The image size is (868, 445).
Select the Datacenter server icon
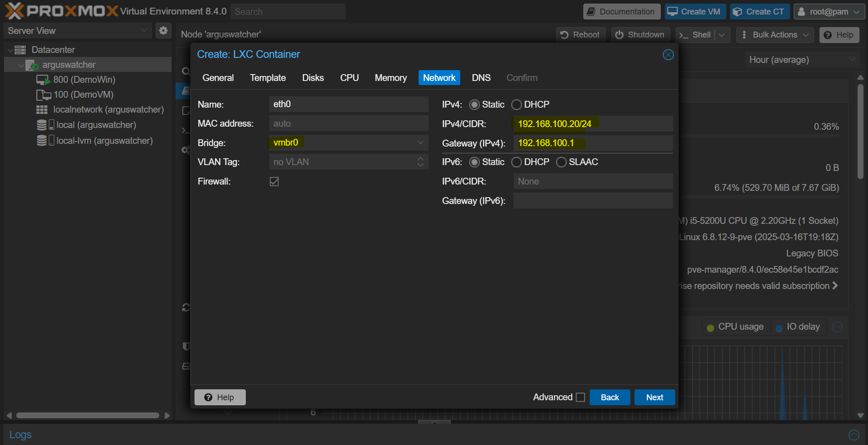[x=20, y=50]
